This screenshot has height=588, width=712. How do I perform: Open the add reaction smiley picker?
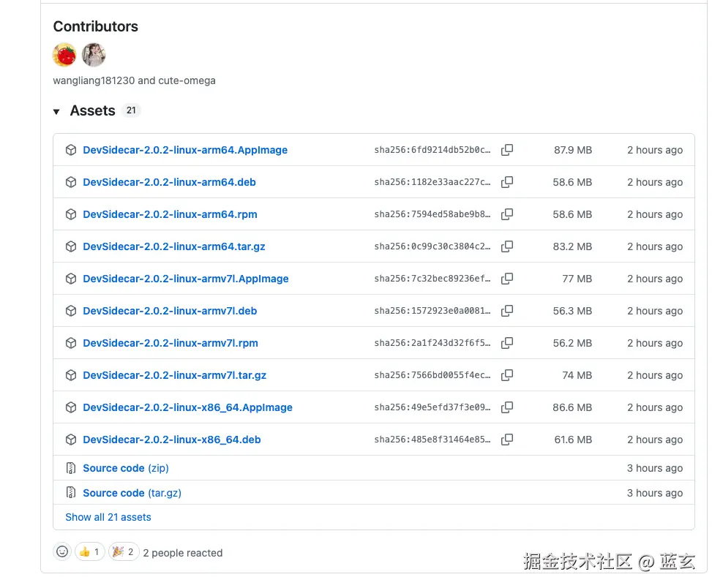point(62,551)
